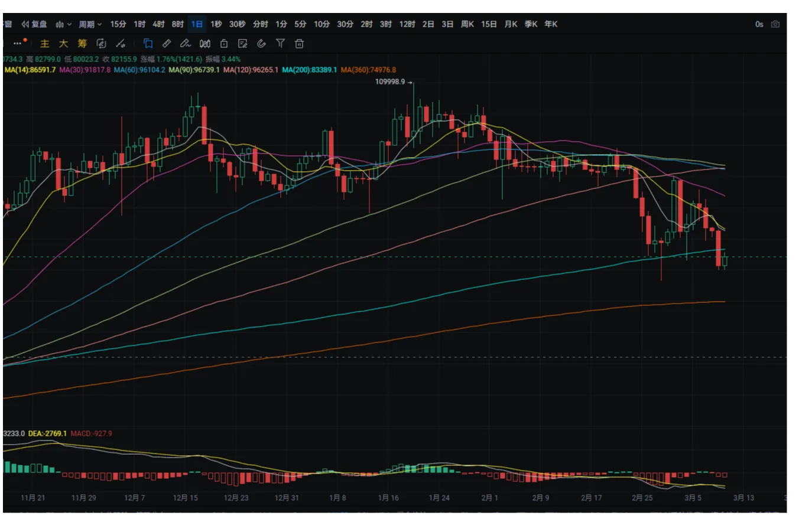Viewport: 799px width, 532px height.
Task: Toggle the 大 large-order indicator
Action: [x=63, y=44]
